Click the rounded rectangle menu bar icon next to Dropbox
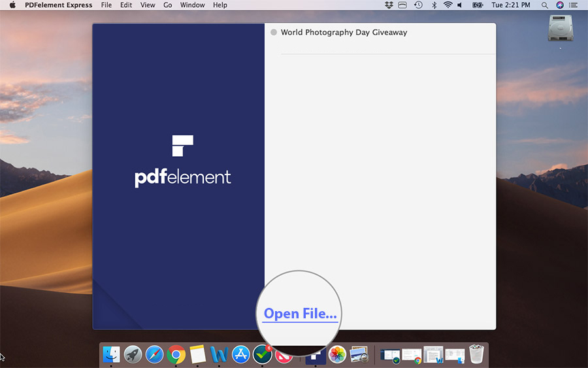The height and width of the screenshot is (368, 588). pyautogui.click(x=402, y=5)
